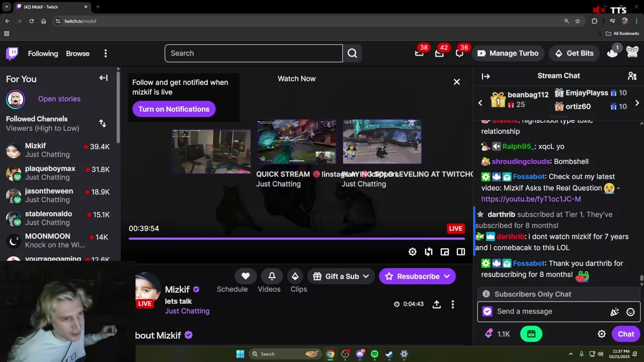Open the chat celebration icon
This screenshot has height=362, width=644.
pos(614,312)
